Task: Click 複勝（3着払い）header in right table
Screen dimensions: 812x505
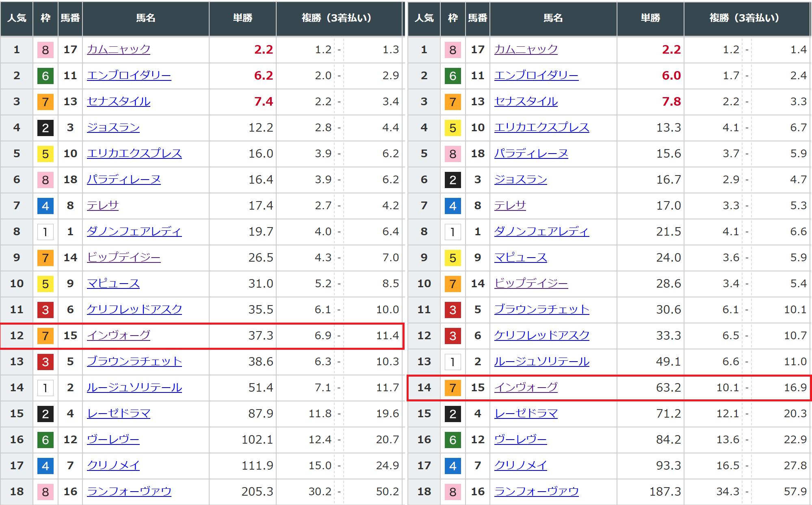Action: [x=744, y=18]
